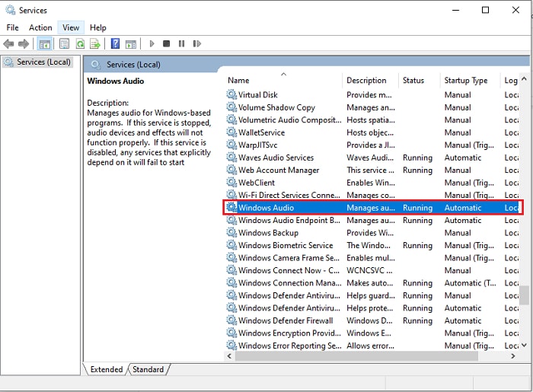Select the Windows Audio Endpoint Builder row
The width and height of the screenshot is (533, 392).
(372, 220)
